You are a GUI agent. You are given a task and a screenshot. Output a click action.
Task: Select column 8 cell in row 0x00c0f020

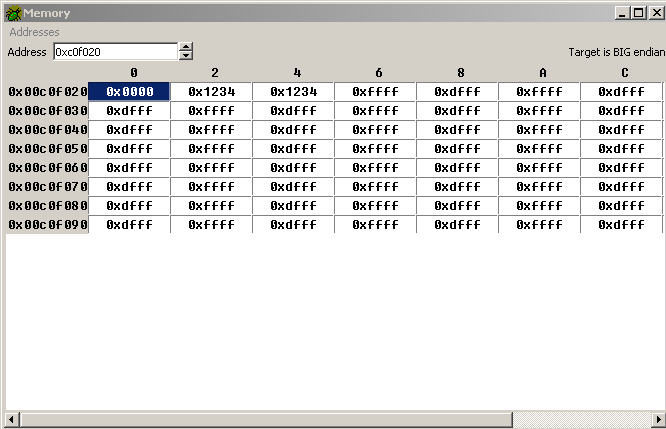click(x=457, y=91)
